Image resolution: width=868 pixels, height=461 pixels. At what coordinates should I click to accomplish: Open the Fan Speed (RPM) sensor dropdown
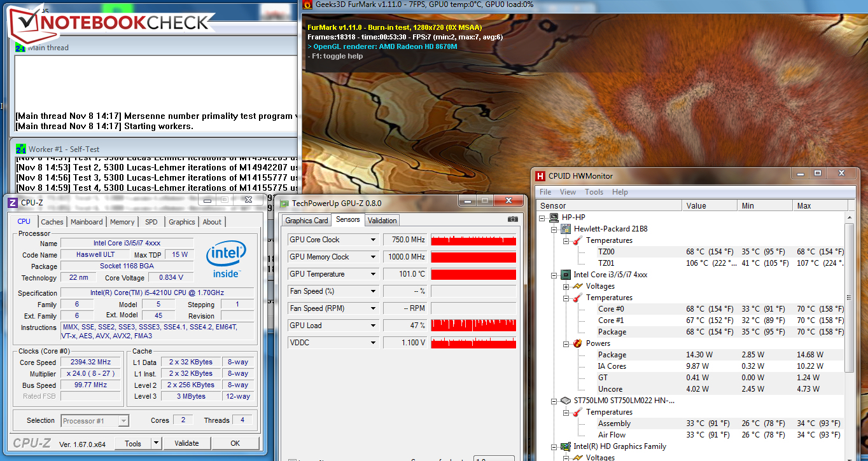click(x=374, y=308)
